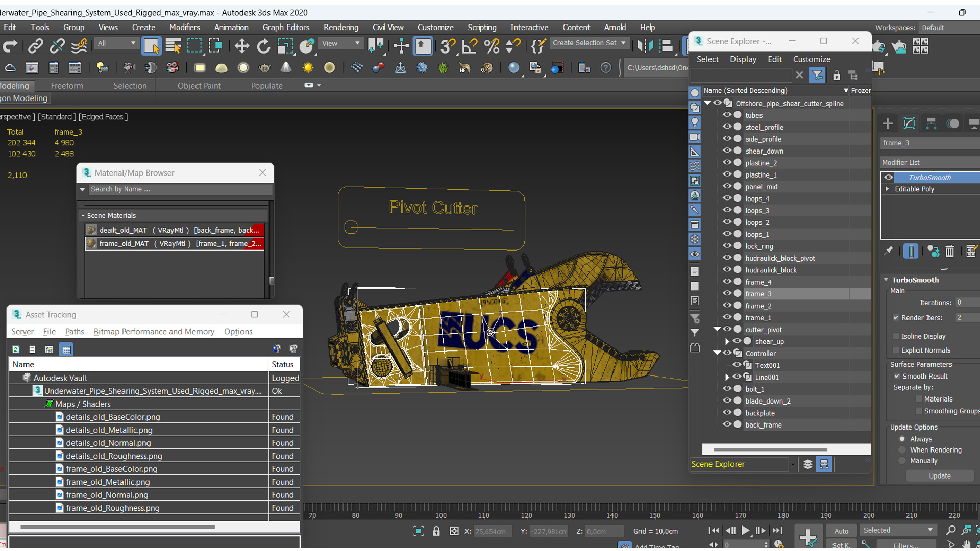Open the Rendering menu in the menu bar
The height and width of the screenshot is (551, 980).
[341, 27]
